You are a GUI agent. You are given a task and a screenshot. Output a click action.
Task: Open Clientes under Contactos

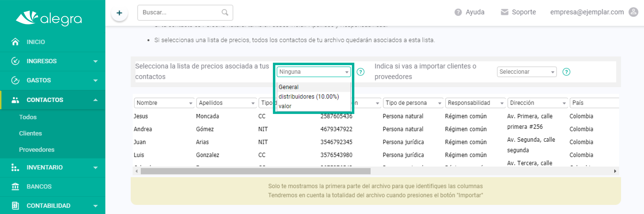(x=31, y=133)
